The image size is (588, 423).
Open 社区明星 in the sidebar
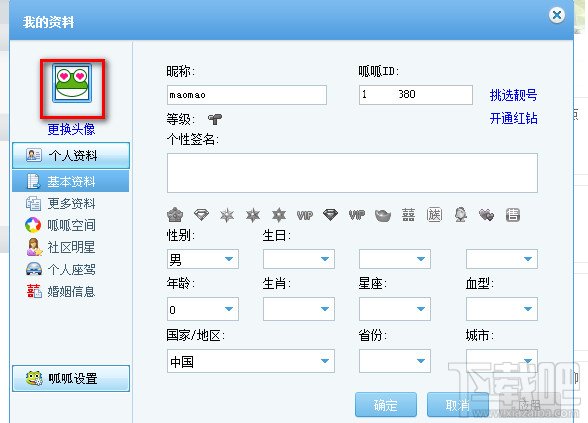coord(70,248)
